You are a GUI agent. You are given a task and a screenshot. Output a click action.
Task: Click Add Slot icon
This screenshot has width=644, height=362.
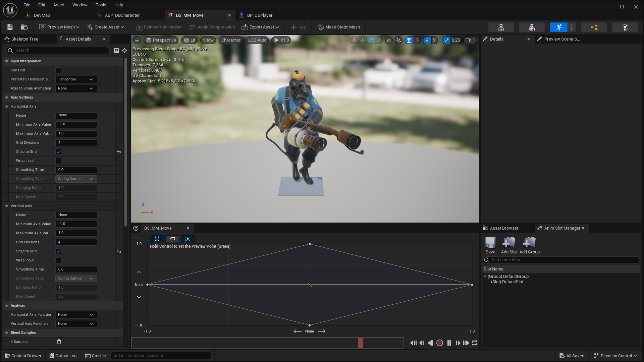click(x=509, y=246)
